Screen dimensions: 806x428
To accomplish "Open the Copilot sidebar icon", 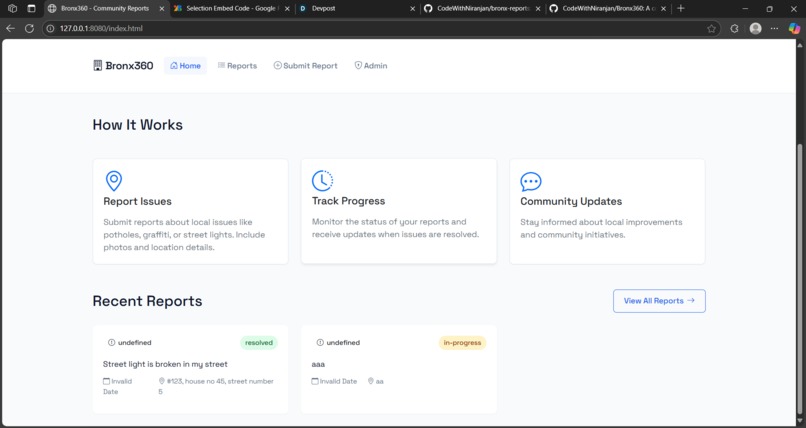I will (794, 29).
